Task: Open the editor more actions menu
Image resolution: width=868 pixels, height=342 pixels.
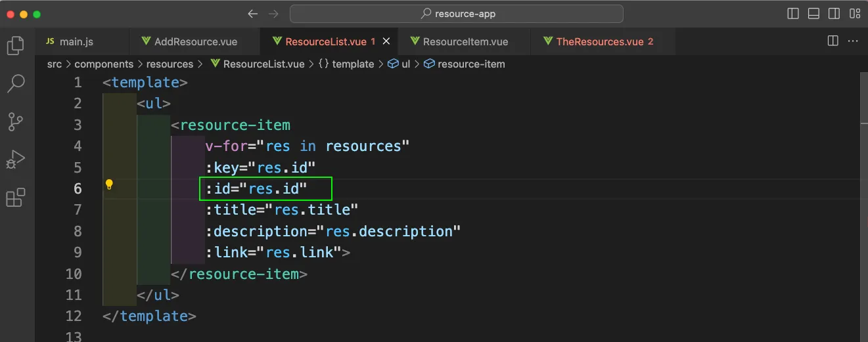Action: click(x=853, y=41)
